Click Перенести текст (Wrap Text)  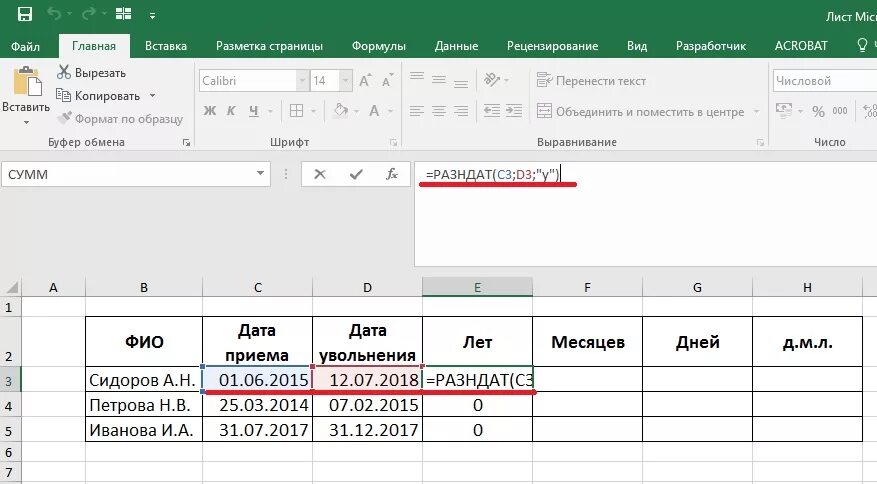tap(591, 81)
